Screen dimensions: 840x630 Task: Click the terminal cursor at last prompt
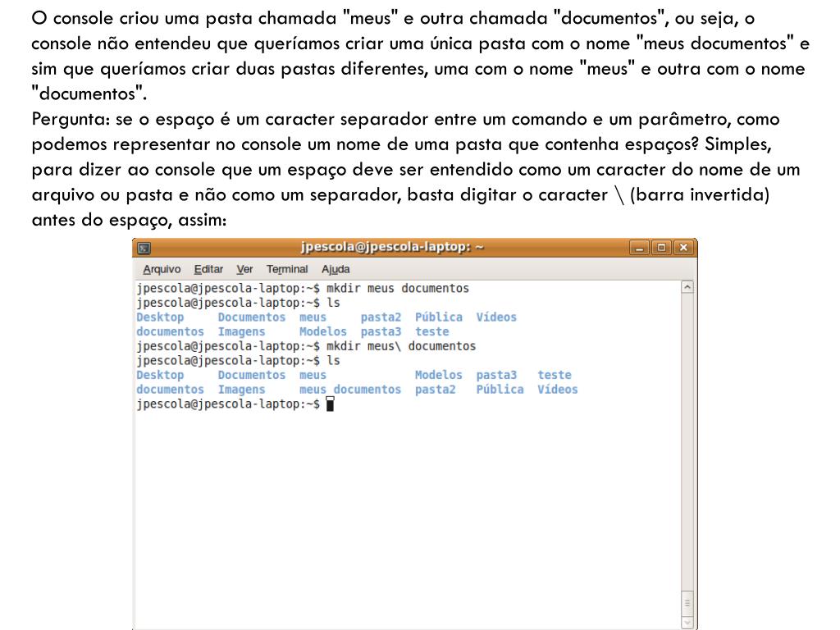coord(330,404)
